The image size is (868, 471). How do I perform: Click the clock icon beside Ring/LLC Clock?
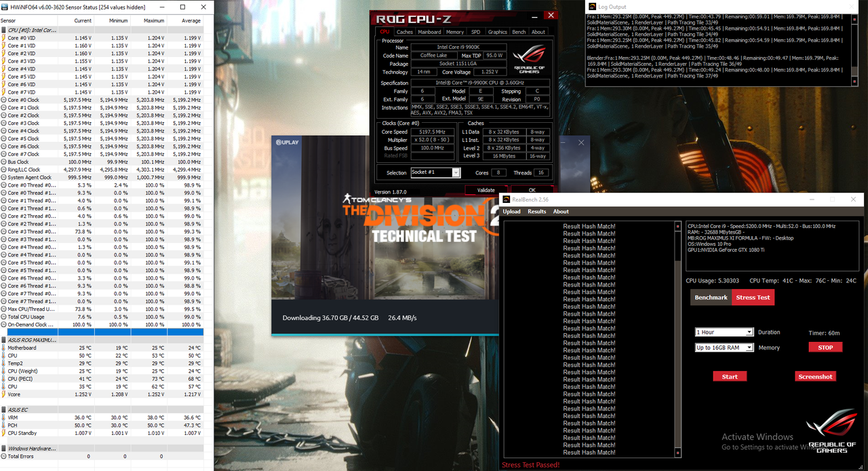(x=3, y=170)
